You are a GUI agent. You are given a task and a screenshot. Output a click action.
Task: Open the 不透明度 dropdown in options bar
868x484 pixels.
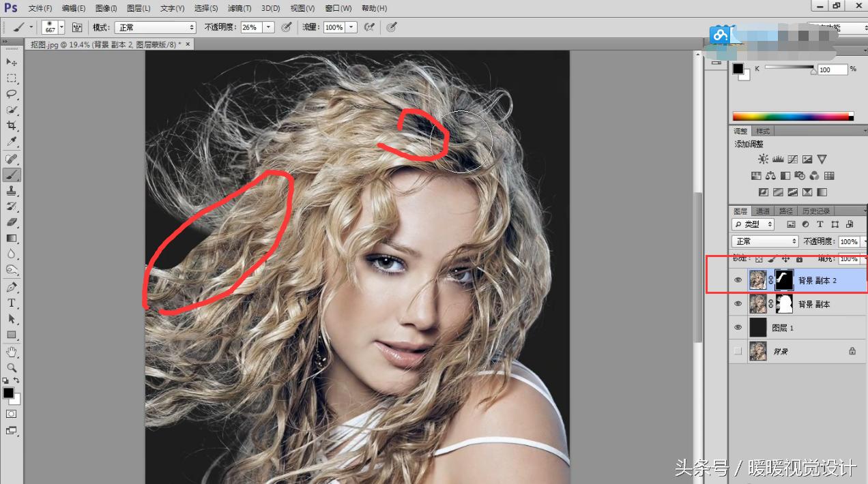pyautogui.click(x=269, y=27)
